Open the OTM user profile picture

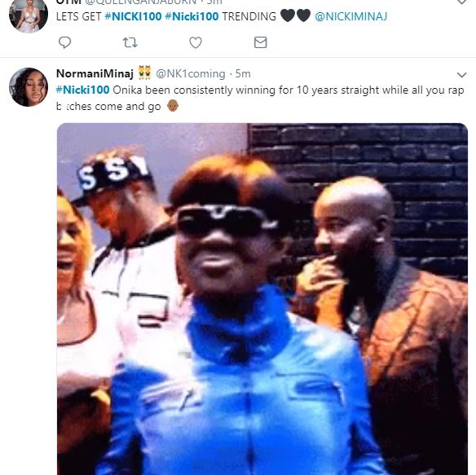29,15
